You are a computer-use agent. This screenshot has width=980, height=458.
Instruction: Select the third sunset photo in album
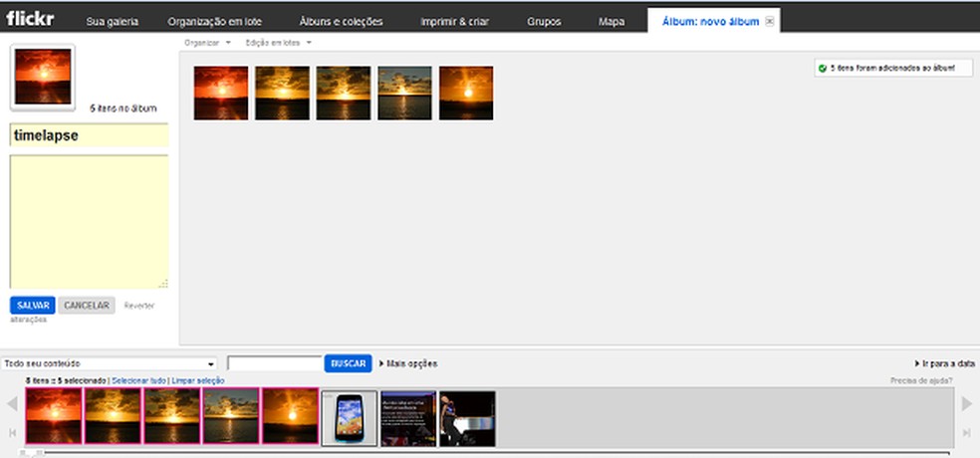coord(344,94)
